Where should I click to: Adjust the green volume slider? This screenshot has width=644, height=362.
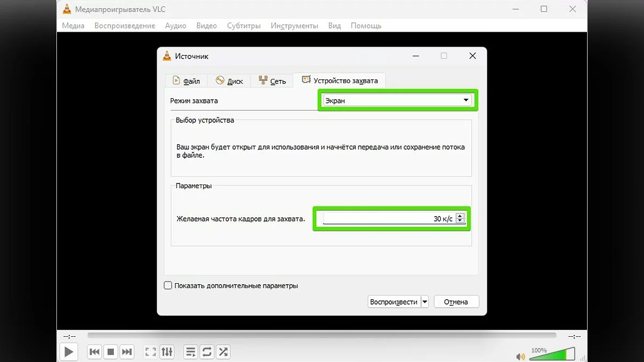(x=551, y=354)
